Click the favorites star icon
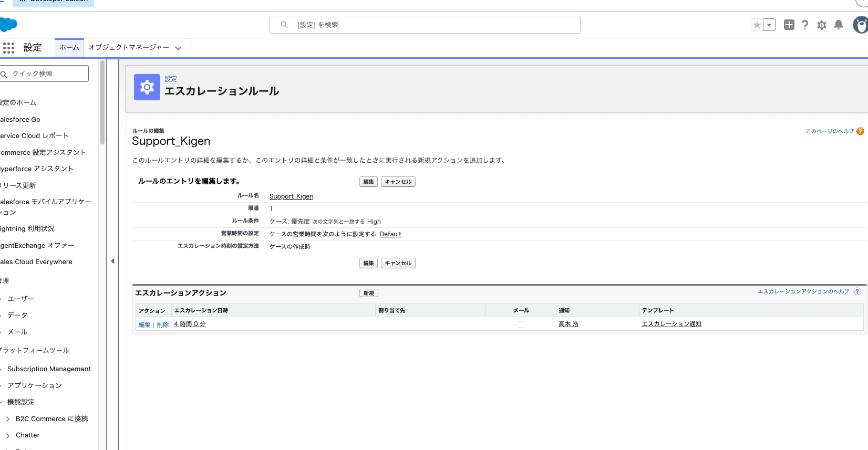Screen dimensions: 868x450 coord(757,25)
